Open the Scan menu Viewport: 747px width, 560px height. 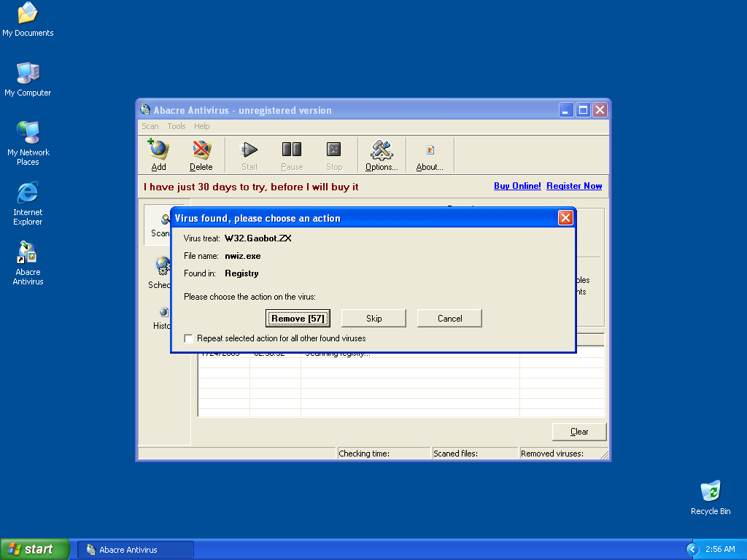(x=150, y=126)
